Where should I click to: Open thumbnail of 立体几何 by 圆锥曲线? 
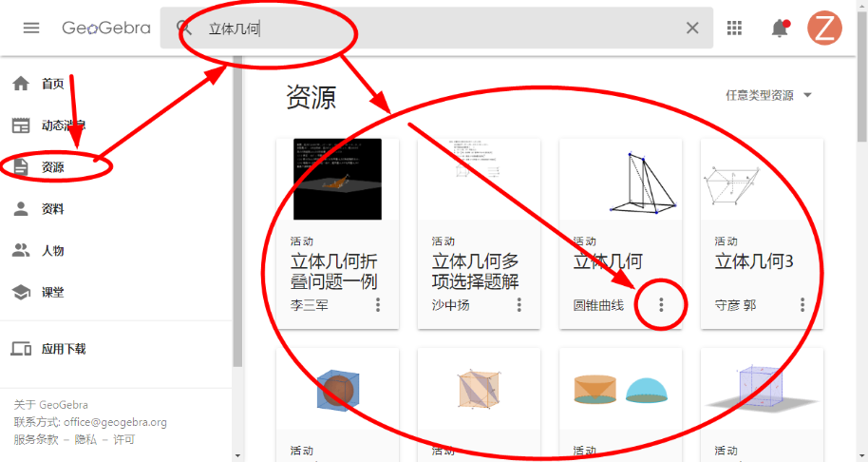(620, 179)
